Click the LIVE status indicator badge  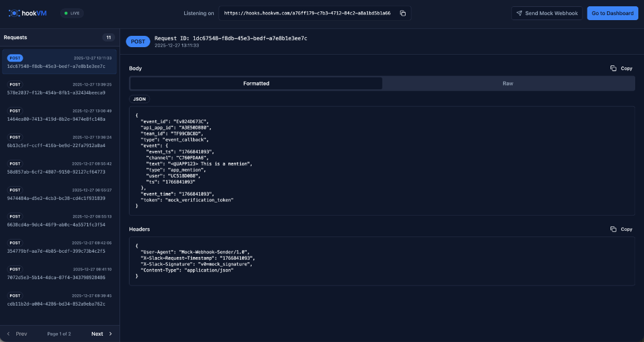[72, 13]
